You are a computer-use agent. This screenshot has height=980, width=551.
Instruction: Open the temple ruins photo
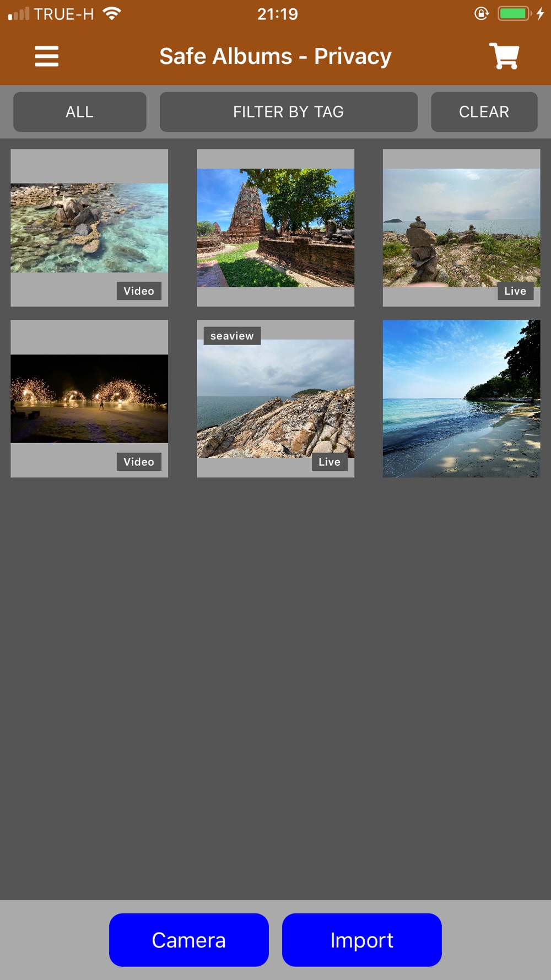pyautogui.click(x=275, y=228)
